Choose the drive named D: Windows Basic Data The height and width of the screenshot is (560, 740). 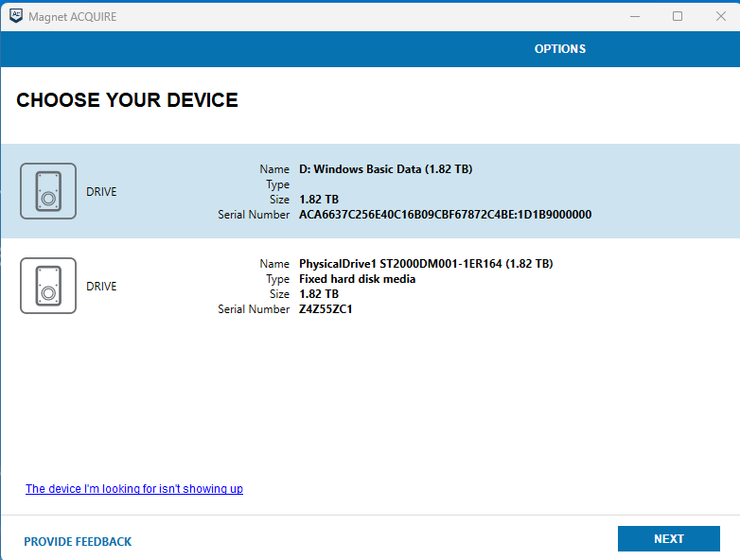pos(385,169)
